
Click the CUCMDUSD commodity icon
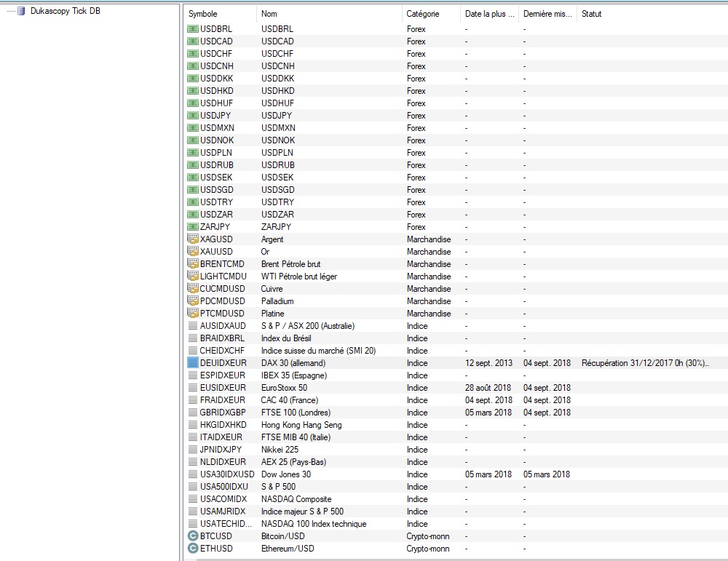click(x=193, y=289)
